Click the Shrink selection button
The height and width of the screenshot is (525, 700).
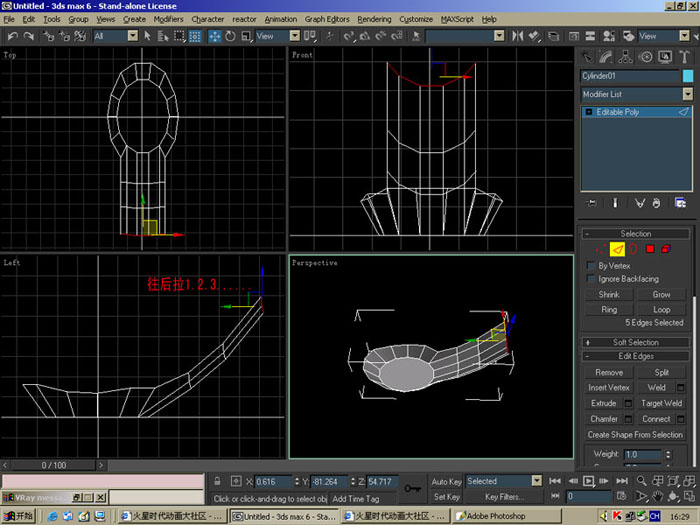[x=609, y=295]
